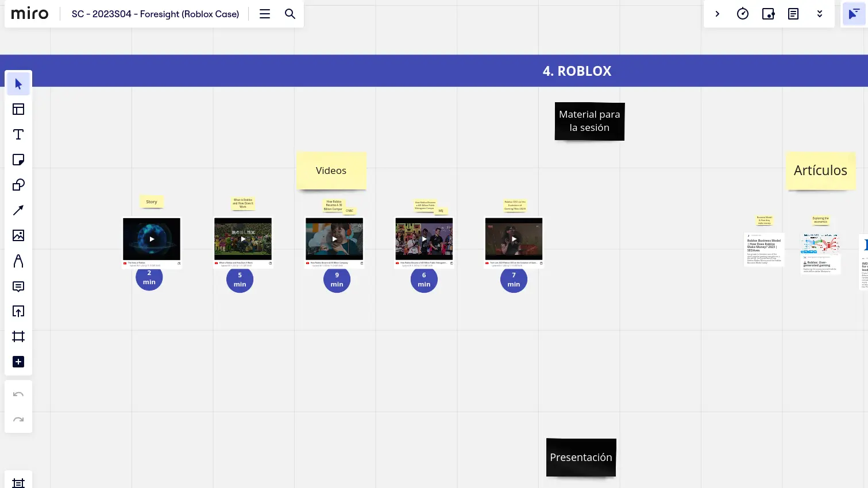Select Business Model & How they make money note
The height and width of the screenshot is (488, 868).
point(765,220)
